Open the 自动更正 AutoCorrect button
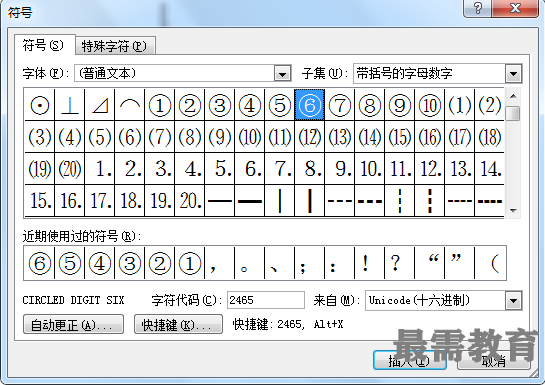The width and height of the screenshot is (545, 385). pos(73,325)
